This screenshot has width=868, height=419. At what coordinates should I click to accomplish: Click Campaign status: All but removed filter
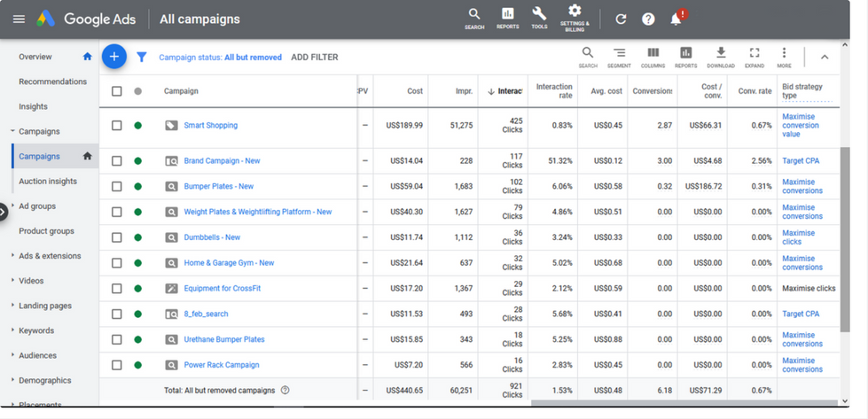tap(220, 57)
